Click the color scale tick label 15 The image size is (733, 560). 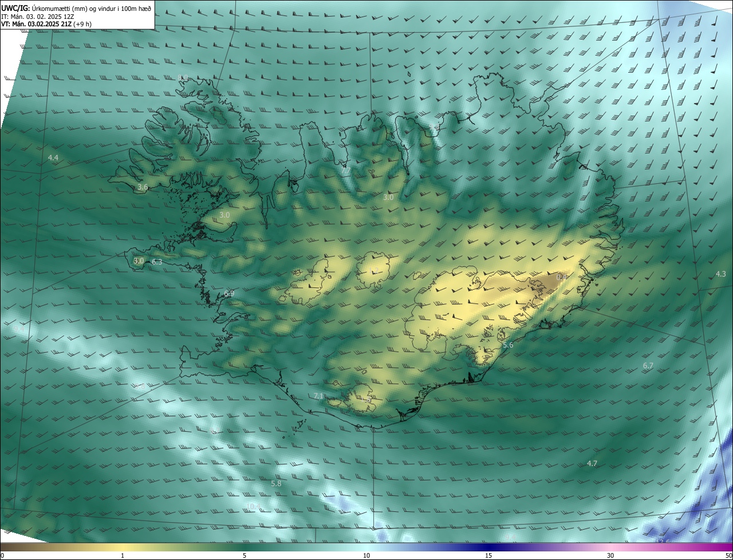(x=488, y=555)
